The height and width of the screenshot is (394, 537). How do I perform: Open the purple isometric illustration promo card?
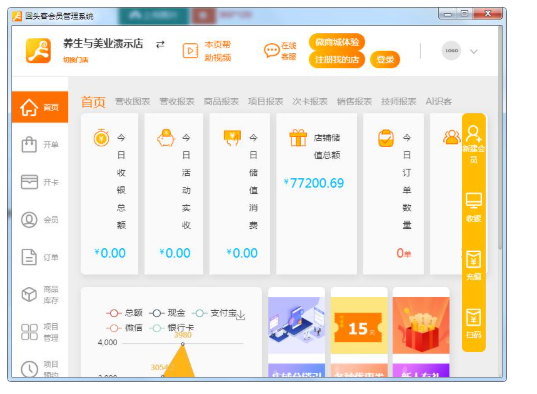tap(296, 325)
